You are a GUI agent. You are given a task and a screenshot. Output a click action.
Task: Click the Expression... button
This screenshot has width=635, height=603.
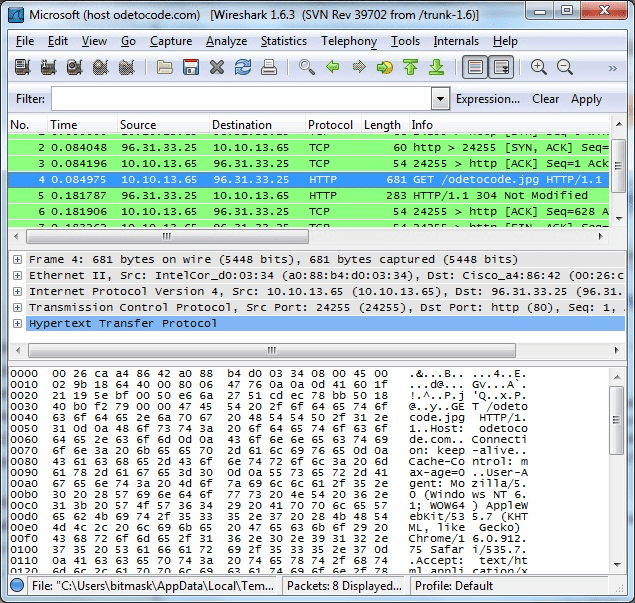click(x=487, y=99)
